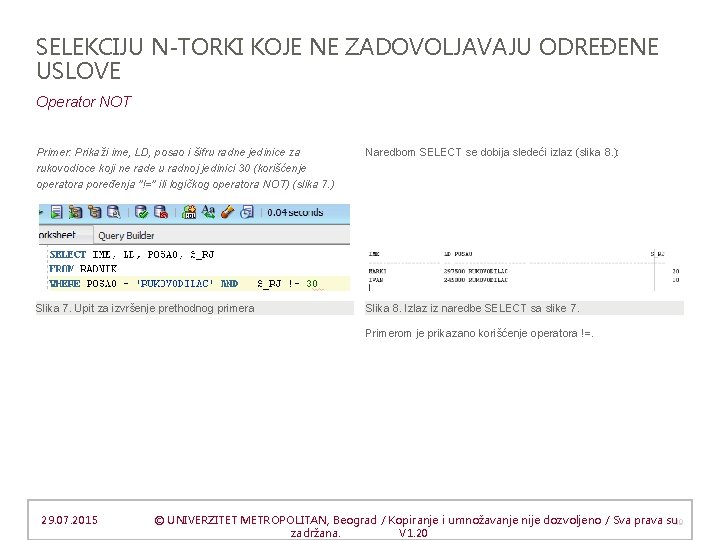720x540 pixels.
Task: Click the caption 'Slika 7. Upit za izvršenje'
Action: point(145,308)
